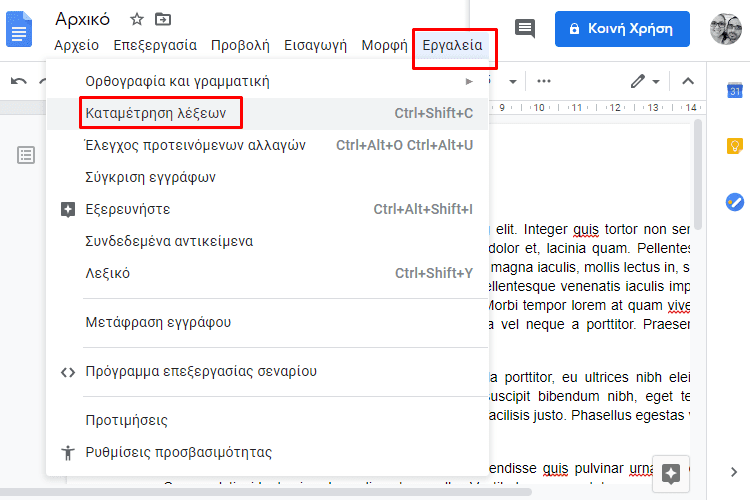Click ruler mark 12
Viewport: 750px width, 500px height.
coord(615,108)
